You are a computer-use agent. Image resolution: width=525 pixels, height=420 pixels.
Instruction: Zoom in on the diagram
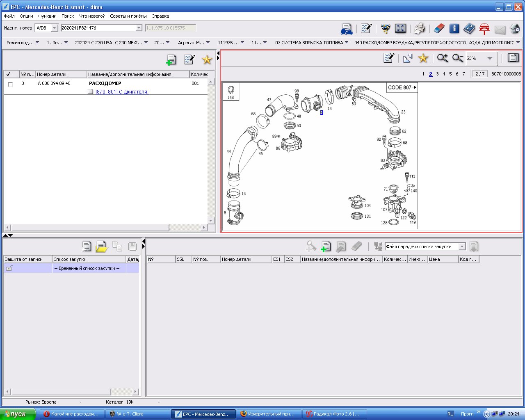point(442,58)
